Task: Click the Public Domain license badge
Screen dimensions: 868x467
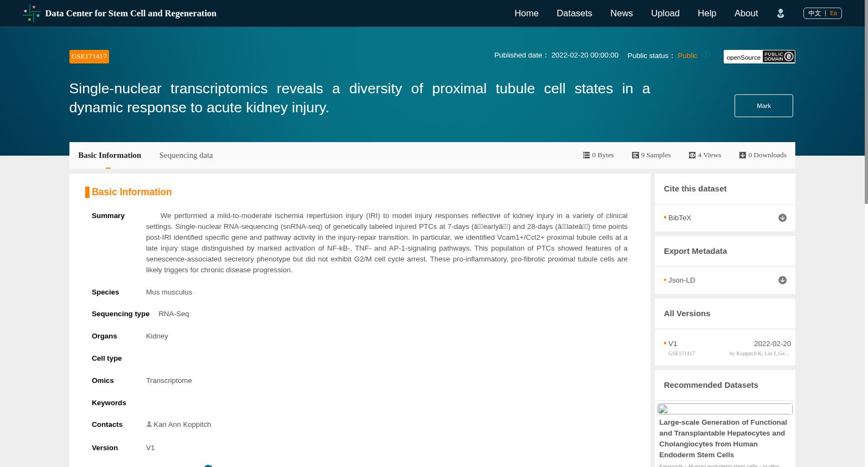Action: pyautogui.click(x=778, y=56)
